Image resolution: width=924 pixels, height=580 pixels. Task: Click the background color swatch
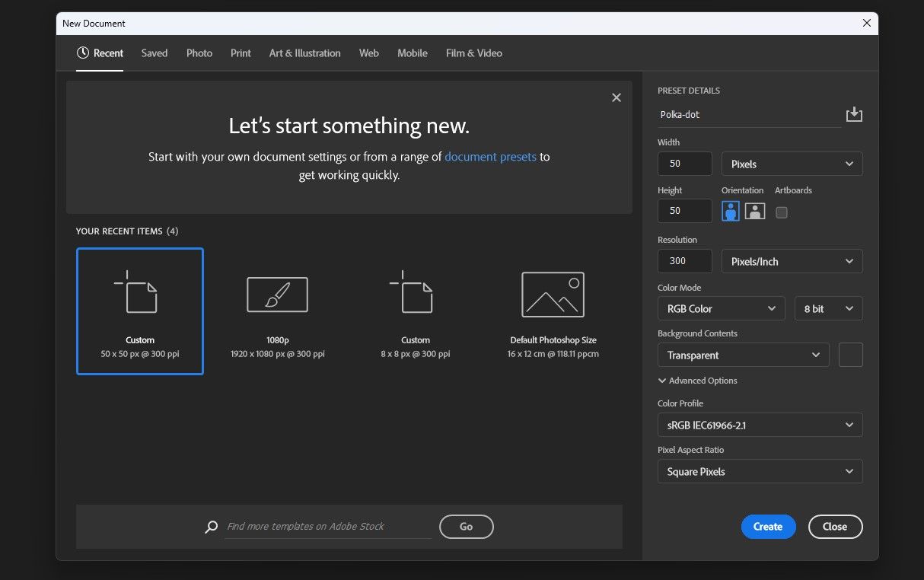point(850,355)
